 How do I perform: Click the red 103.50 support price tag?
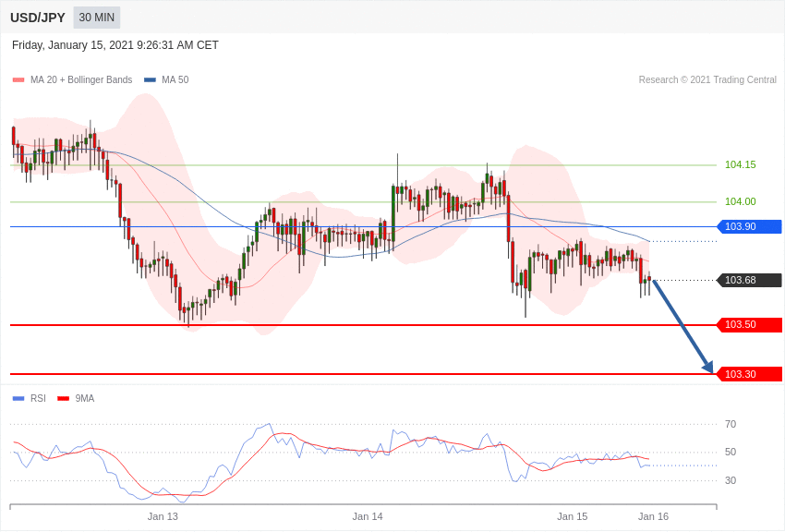click(x=750, y=325)
